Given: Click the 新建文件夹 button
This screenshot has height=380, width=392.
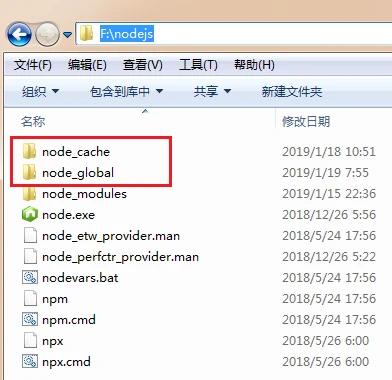Looking at the screenshot, I should (292, 91).
